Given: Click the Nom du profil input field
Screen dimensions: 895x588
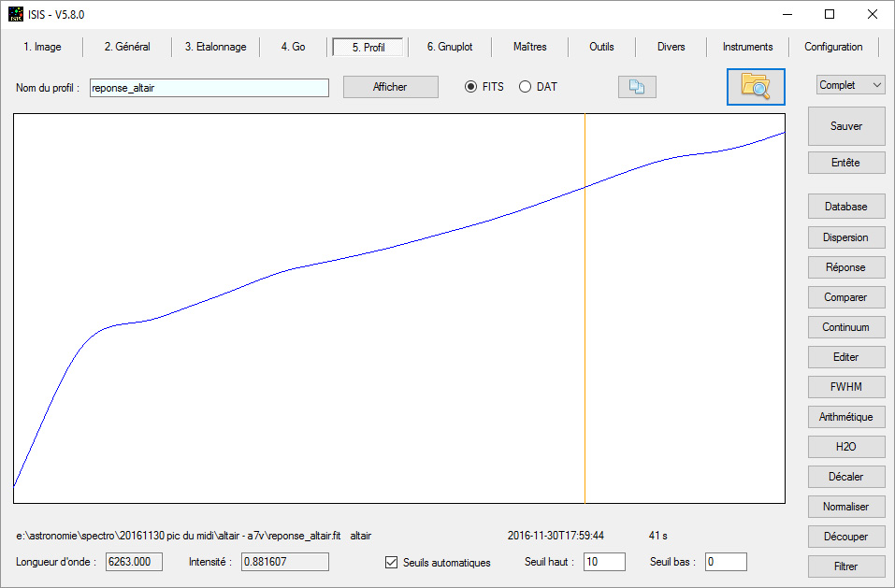Looking at the screenshot, I should click(x=209, y=88).
